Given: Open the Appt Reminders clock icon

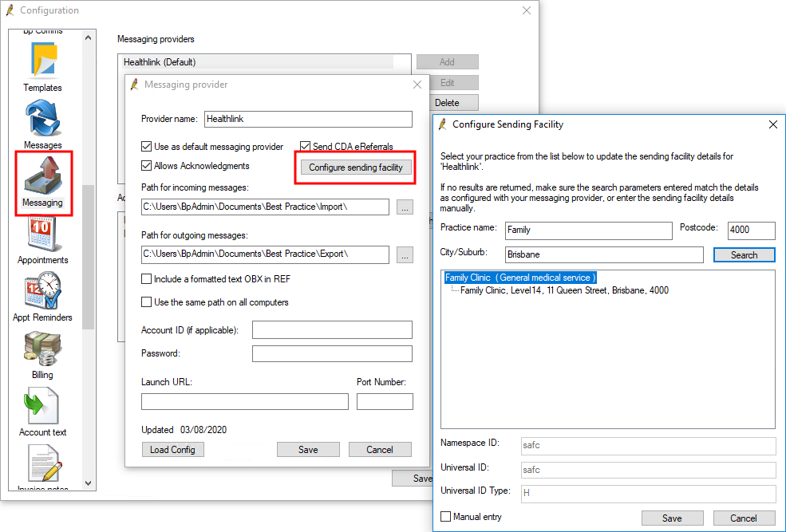Looking at the screenshot, I should coord(43,290).
